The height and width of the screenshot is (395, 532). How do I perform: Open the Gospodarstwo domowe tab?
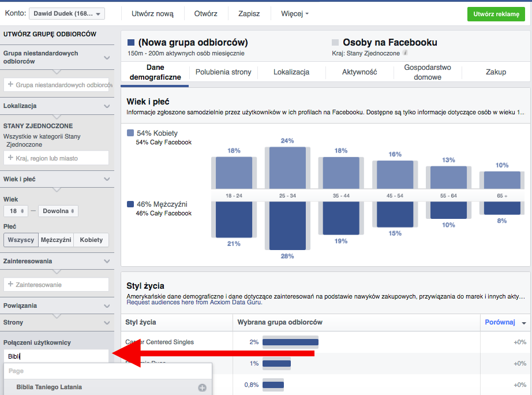pos(428,72)
